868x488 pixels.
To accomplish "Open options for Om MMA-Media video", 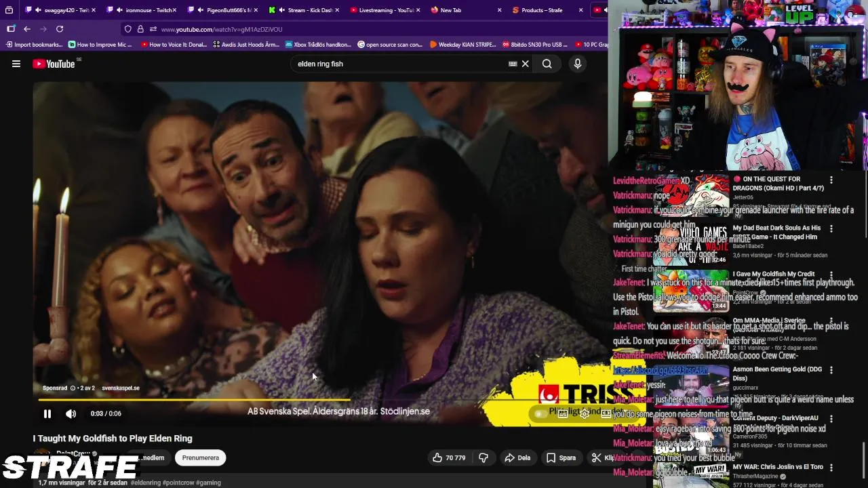I will click(831, 321).
